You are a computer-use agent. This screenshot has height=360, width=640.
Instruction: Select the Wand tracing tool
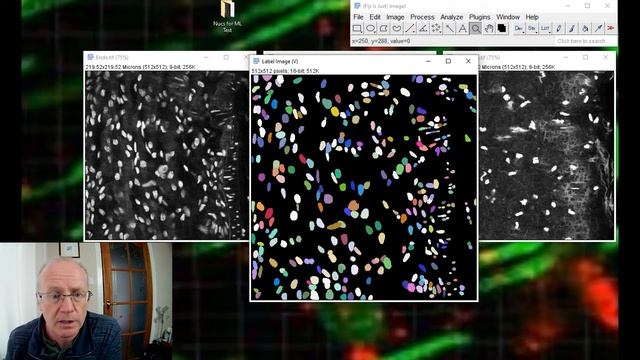click(x=449, y=28)
